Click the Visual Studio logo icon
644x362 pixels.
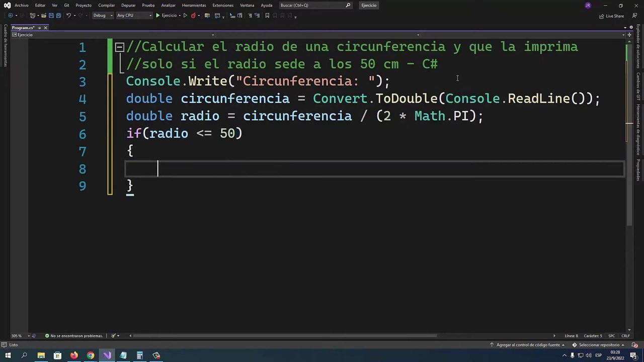(x=7, y=6)
